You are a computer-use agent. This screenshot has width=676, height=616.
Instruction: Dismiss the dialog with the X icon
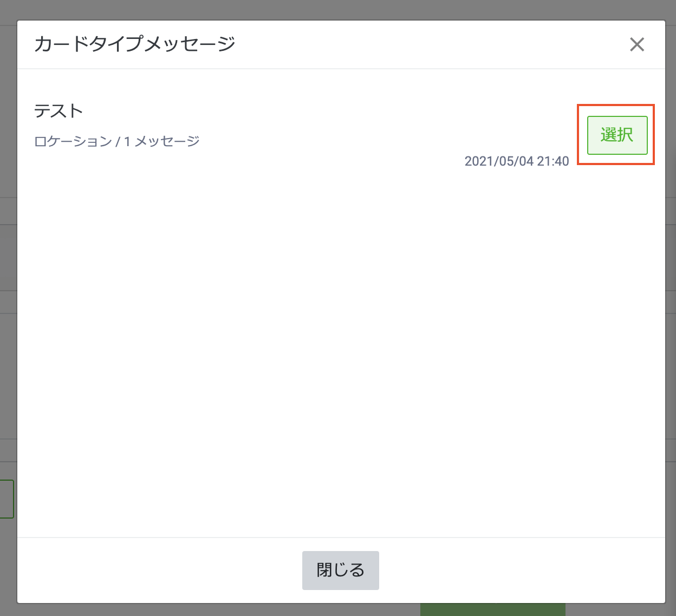(x=637, y=45)
